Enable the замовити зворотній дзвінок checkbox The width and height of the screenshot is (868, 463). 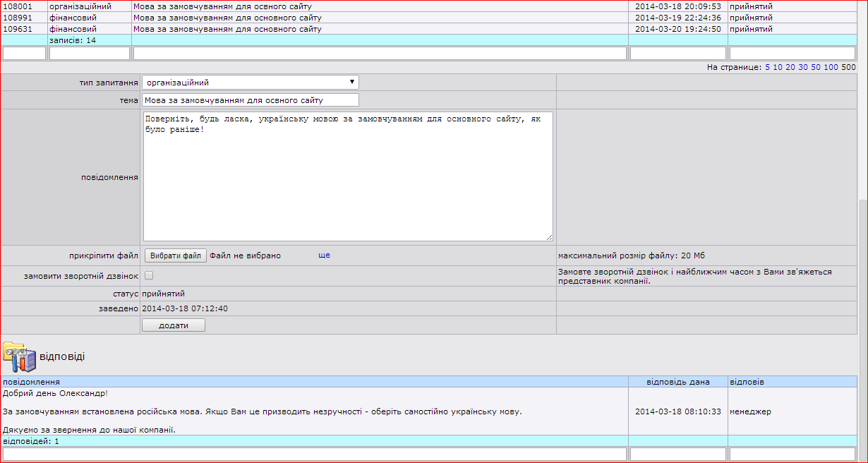point(149,276)
